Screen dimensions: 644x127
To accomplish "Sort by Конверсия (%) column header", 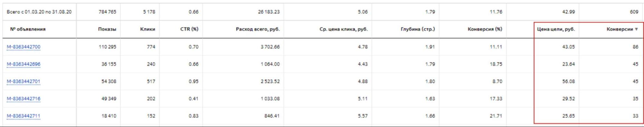I will 485,29.
